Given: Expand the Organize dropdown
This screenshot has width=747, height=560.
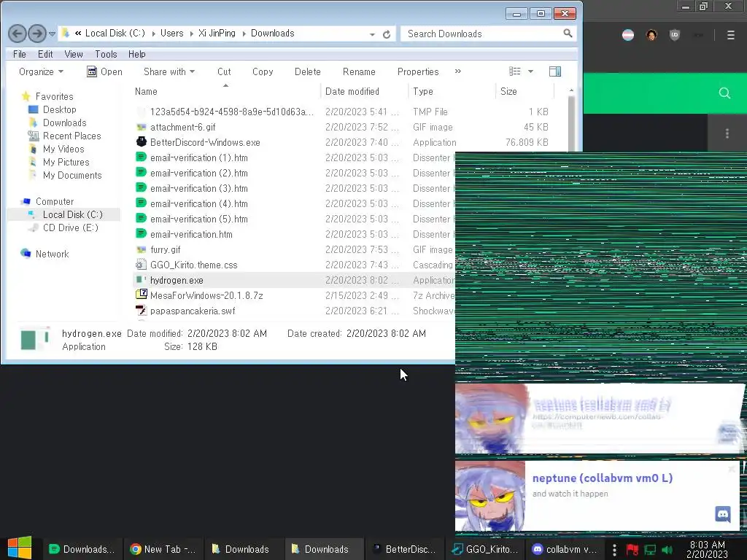Looking at the screenshot, I should point(41,72).
